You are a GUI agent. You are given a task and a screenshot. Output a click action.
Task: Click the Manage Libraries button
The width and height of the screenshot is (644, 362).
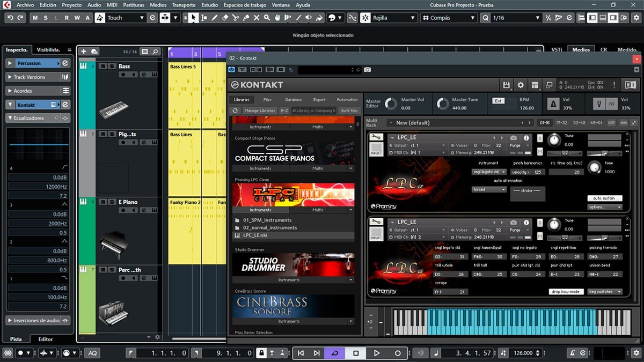(x=259, y=110)
